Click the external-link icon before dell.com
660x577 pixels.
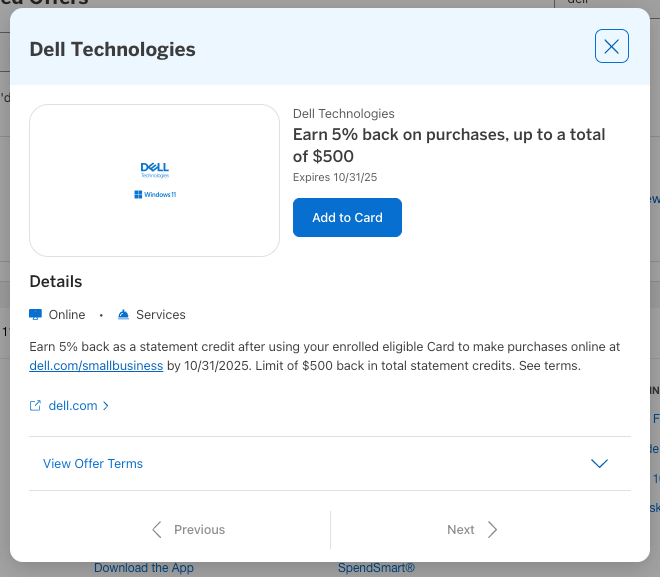click(x=36, y=406)
